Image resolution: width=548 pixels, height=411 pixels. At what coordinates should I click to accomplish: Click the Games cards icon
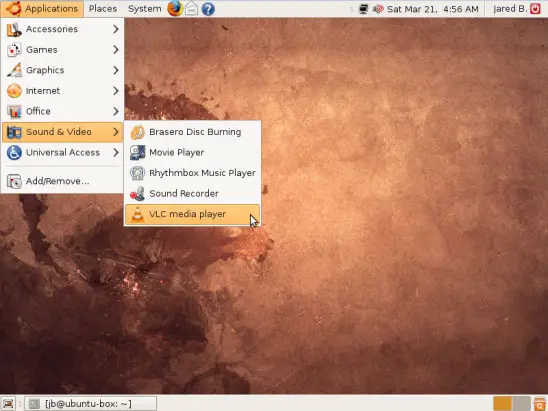[x=14, y=50]
